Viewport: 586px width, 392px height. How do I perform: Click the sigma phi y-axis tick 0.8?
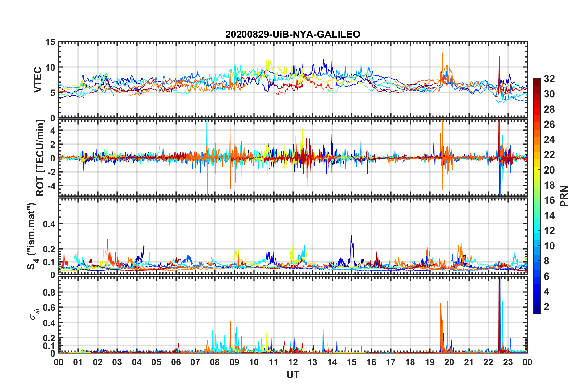(x=49, y=292)
